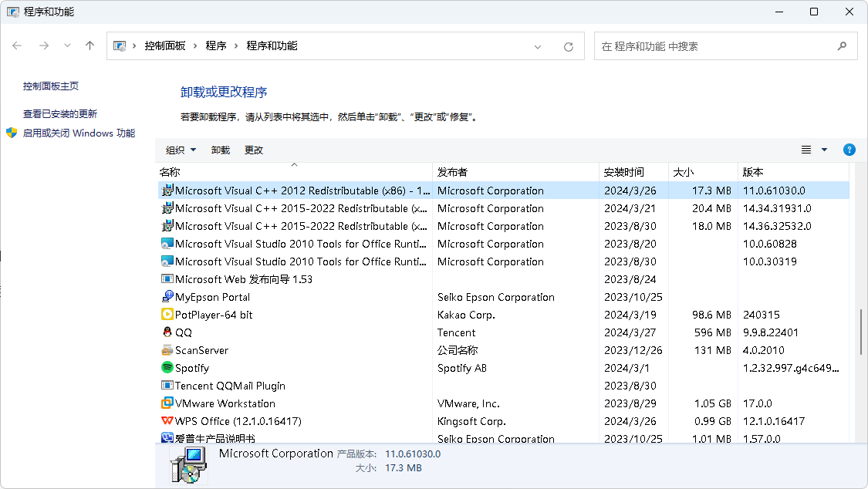Click the Spotify AB publisher cell
The width and height of the screenshot is (868, 489).
pos(461,368)
